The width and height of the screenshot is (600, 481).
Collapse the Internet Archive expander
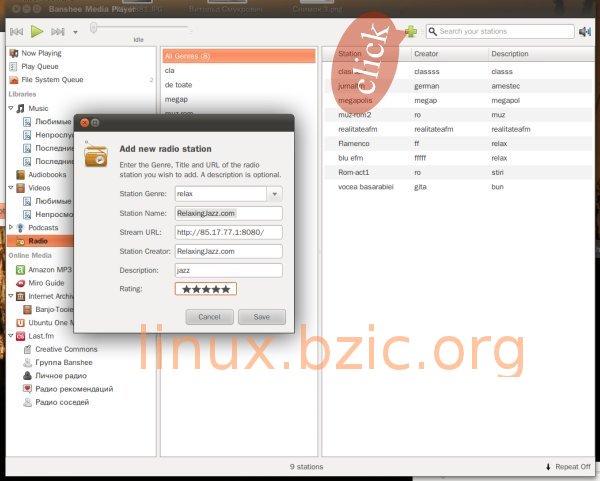point(11,296)
